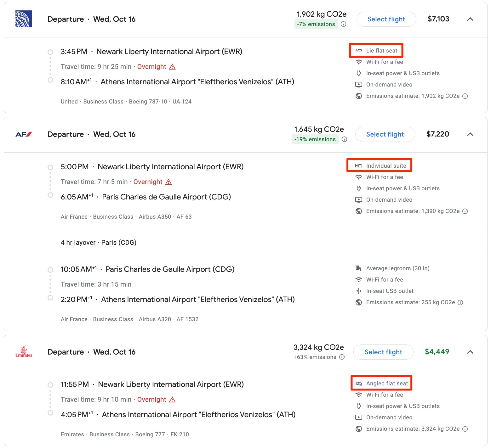Click the In-seat USB outlet icon
Viewport: 497px width, 448px height.
point(358,291)
